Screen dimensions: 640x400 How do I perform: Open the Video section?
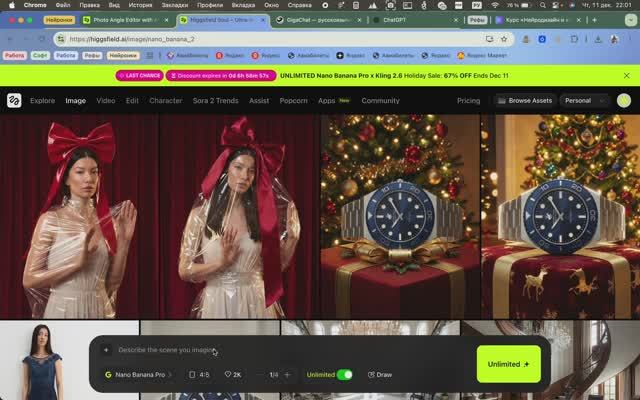coord(106,100)
